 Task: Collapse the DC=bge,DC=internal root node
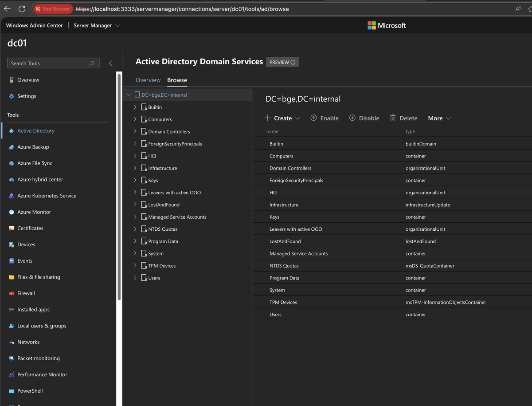[129, 95]
